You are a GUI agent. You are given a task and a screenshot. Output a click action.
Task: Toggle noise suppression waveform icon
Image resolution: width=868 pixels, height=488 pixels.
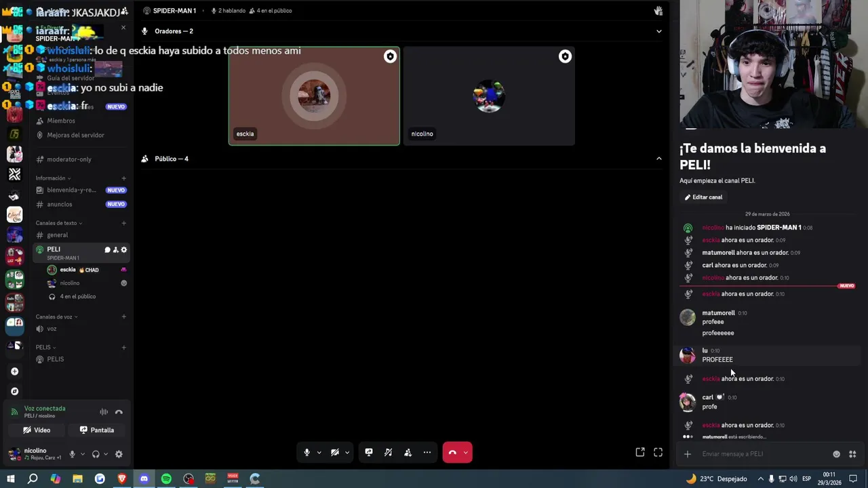[104, 412]
